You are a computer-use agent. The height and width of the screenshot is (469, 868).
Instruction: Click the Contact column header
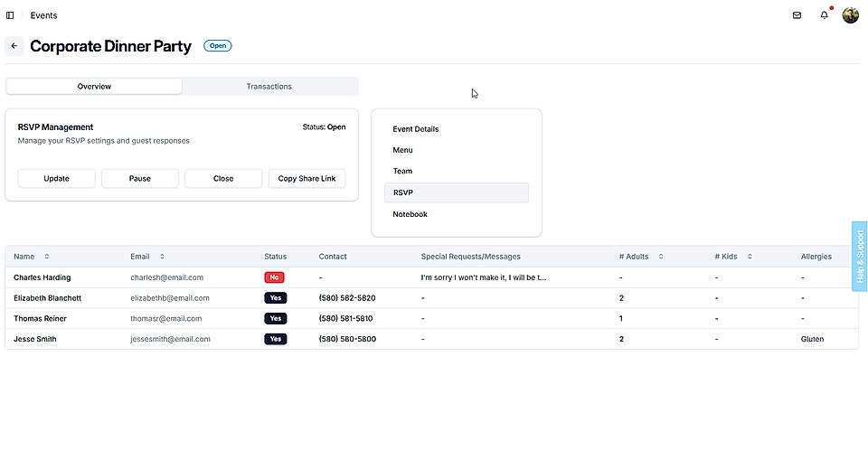coord(333,257)
